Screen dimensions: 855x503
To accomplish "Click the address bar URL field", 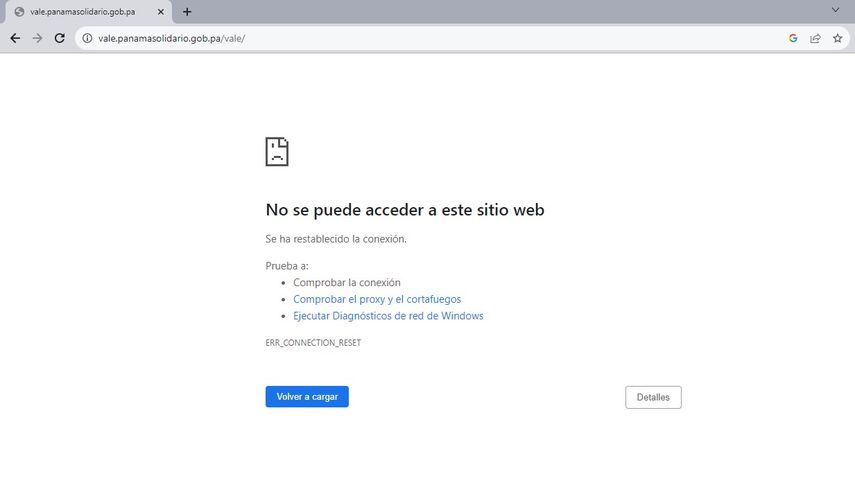I will pyautogui.click(x=400, y=38).
